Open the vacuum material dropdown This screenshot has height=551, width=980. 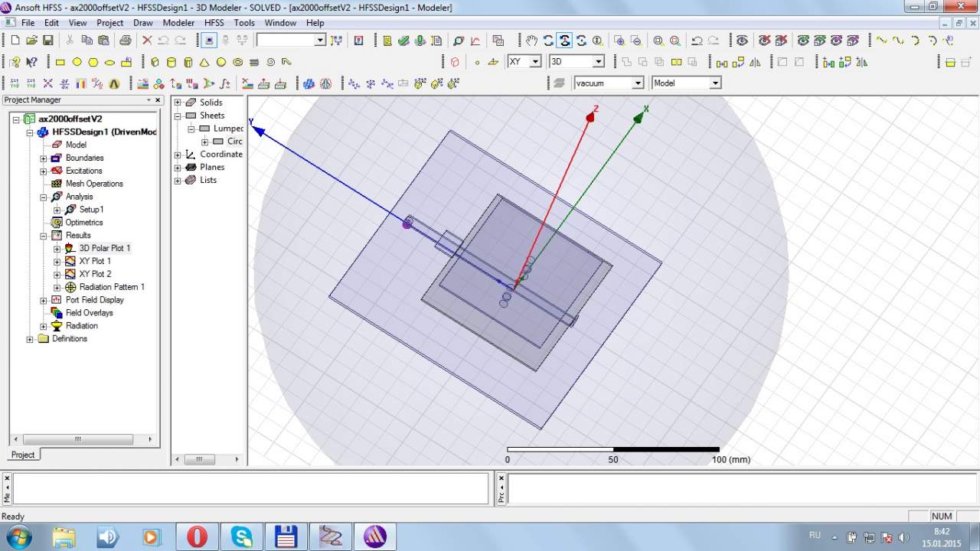[637, 83]
